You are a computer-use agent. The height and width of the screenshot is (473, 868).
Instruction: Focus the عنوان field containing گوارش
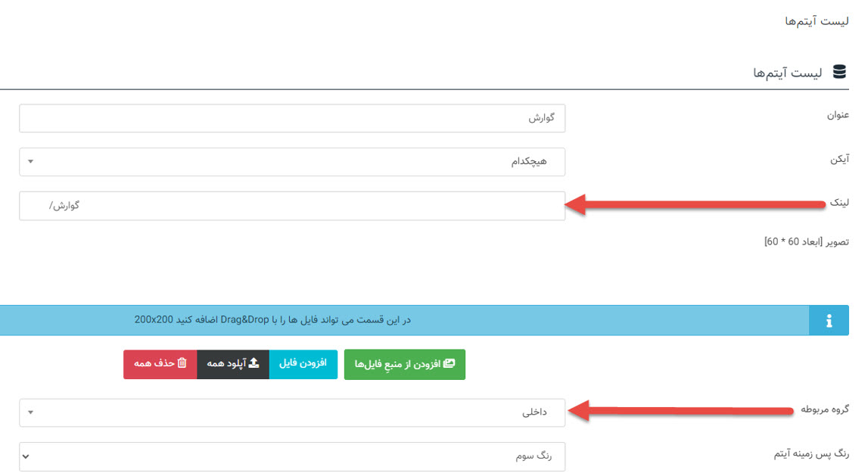[292, 119]
